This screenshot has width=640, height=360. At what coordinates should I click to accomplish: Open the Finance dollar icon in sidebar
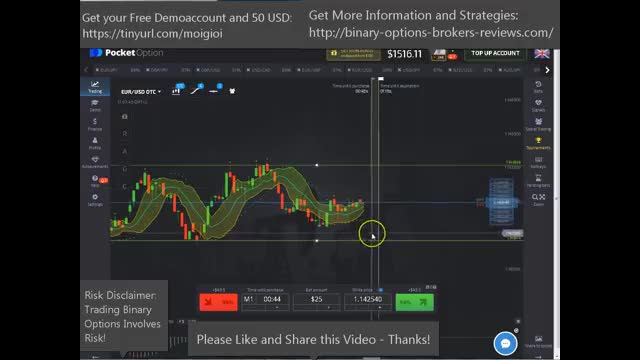[x=95, y=124]
